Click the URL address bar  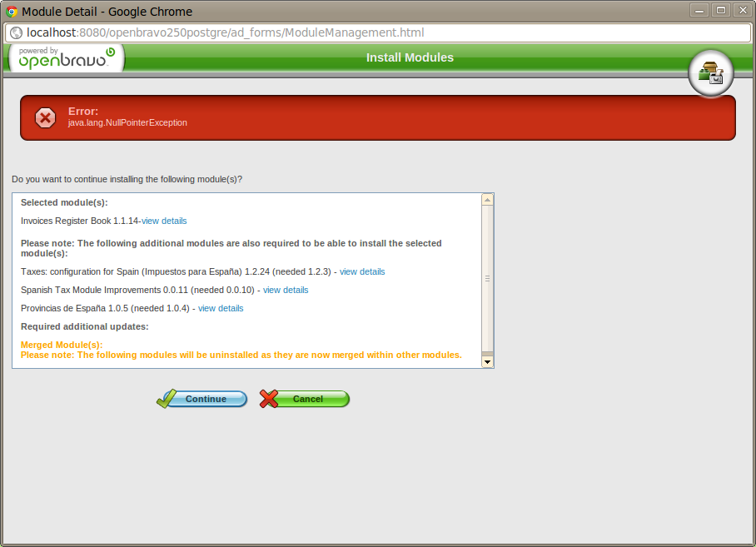point(378,32)
